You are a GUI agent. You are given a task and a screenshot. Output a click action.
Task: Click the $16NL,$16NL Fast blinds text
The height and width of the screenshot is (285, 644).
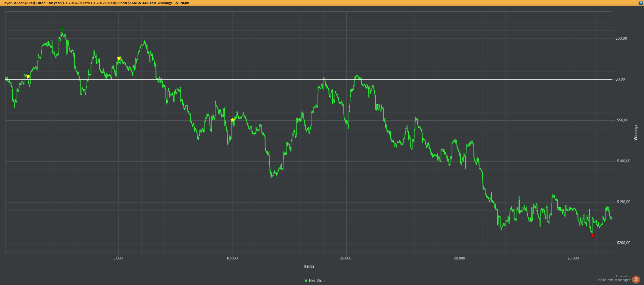(142, 3)
